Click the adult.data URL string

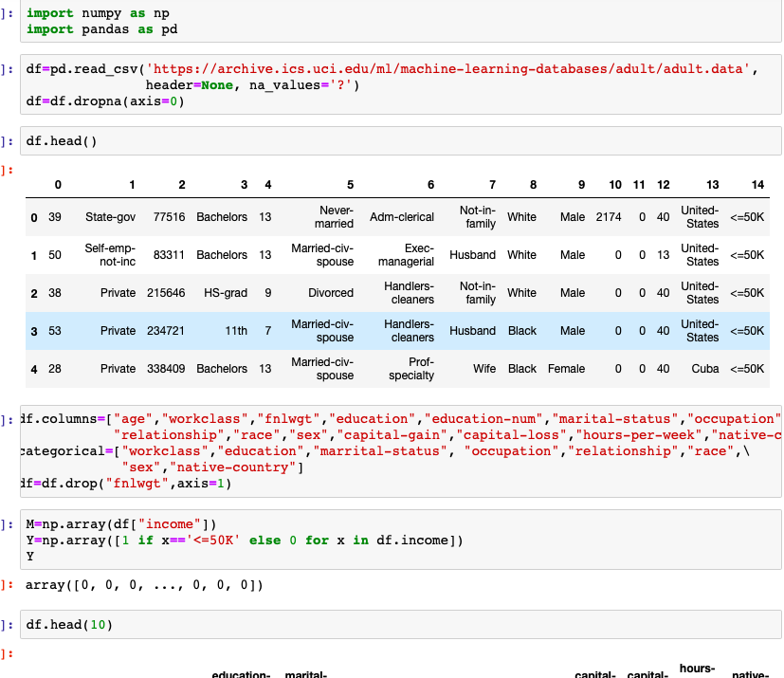(448, 68)
